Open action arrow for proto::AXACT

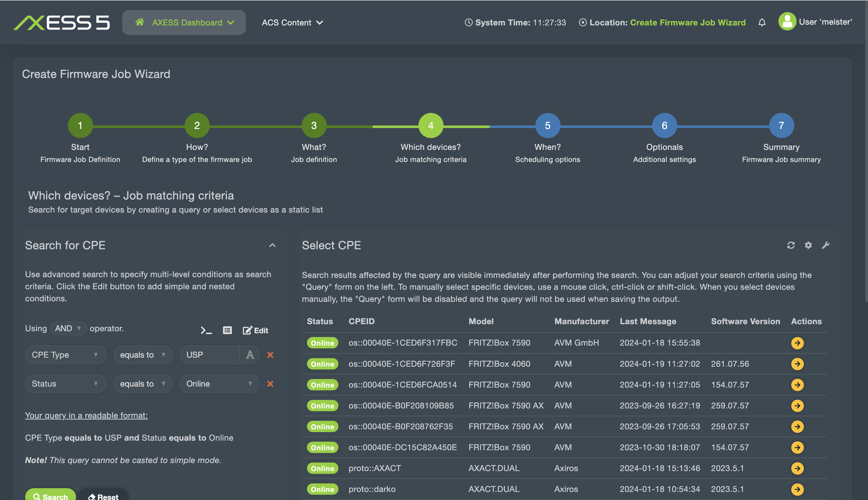point(797,468)
